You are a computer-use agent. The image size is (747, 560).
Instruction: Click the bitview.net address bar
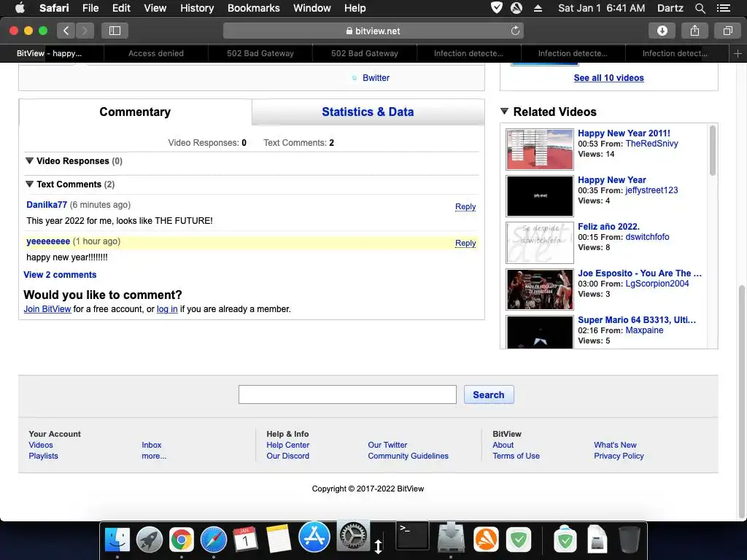(373, 31)
